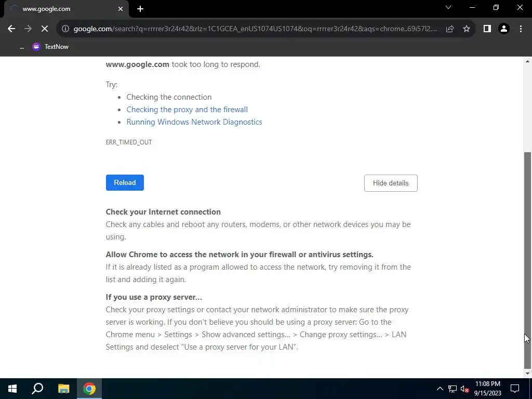Click 'Check your Internet connection' heading
Viewport: 532px width, 399px height.
point(163,212)
